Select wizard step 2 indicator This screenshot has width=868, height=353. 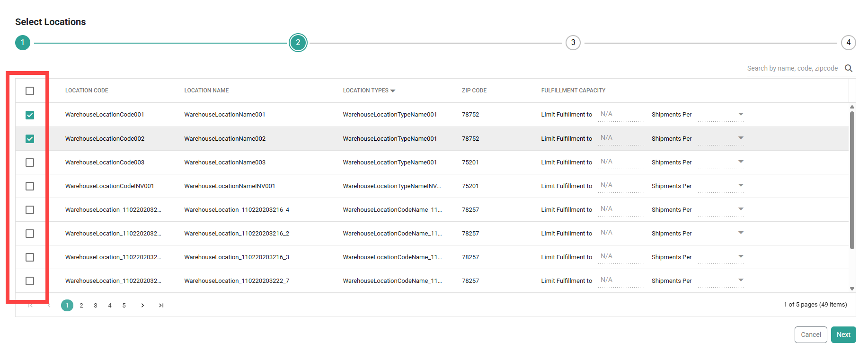coord(298,43)
